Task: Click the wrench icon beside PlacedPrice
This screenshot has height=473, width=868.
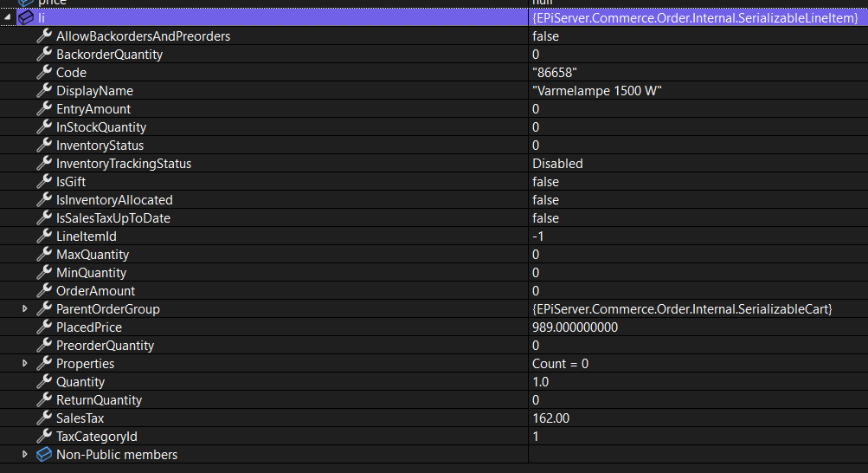Action: 44,327
